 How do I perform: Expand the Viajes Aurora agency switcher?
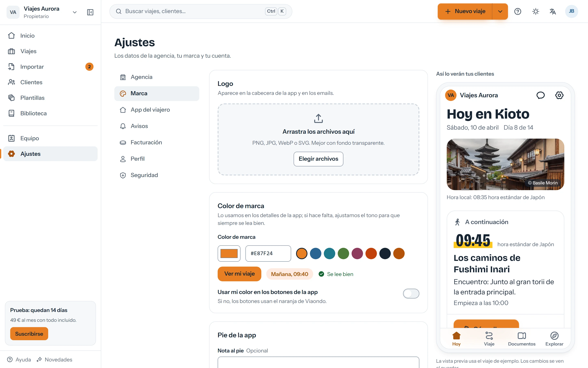tap(75, 12)
